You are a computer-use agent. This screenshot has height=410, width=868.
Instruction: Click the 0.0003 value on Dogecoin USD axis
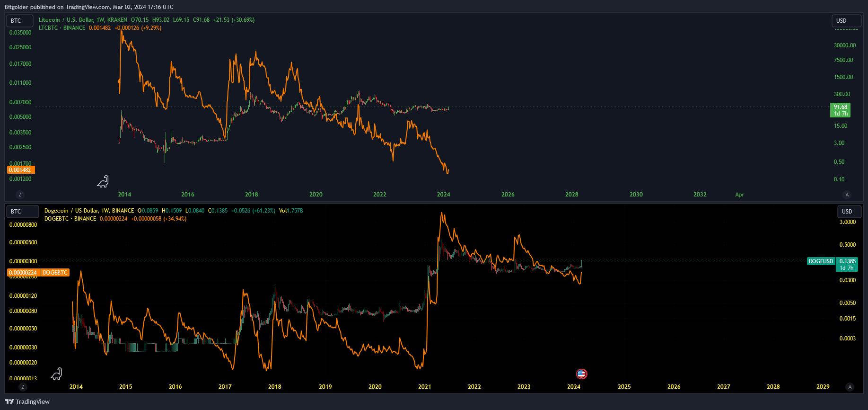click(848, 339)
